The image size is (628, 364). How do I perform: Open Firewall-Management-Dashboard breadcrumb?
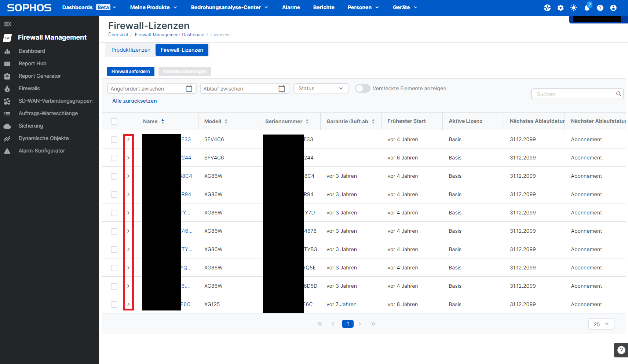coord(169,35)
